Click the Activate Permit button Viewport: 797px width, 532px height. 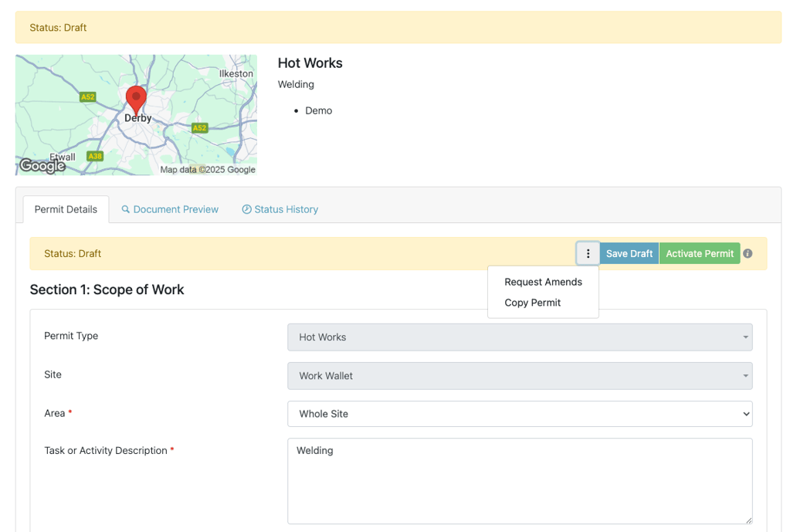pos(700,253)
